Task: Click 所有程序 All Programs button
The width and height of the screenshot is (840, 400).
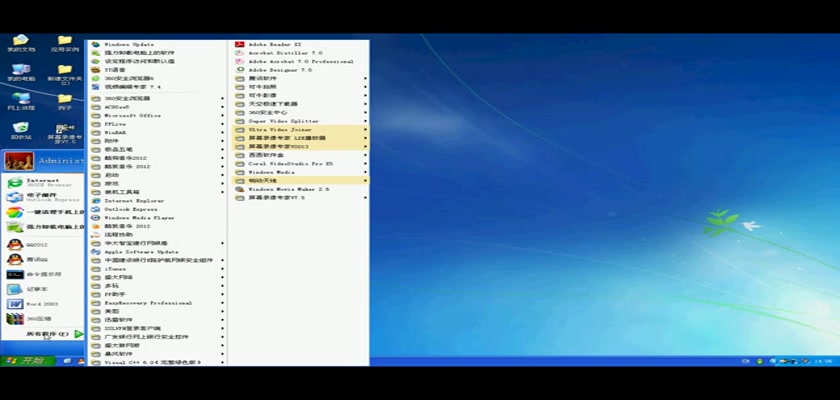Action: (54, 334)
